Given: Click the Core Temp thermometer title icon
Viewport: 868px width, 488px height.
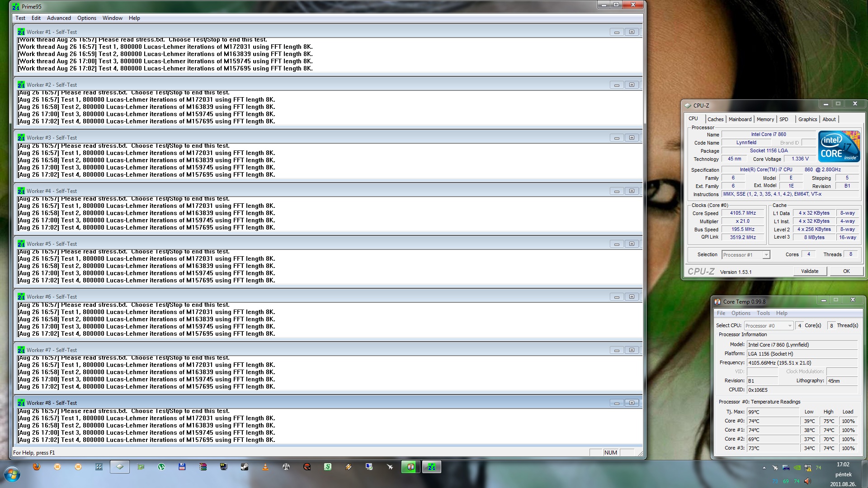Looking at the screenshot, I should click(717, 301).
